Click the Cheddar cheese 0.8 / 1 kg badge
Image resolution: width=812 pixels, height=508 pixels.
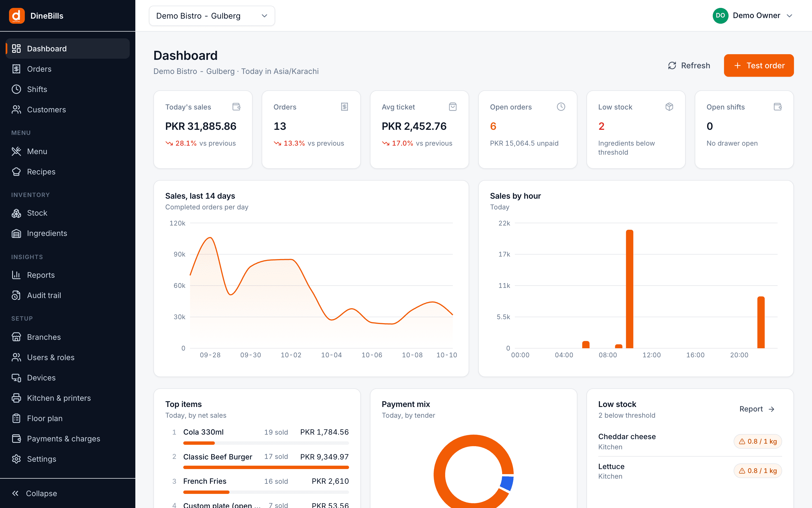(x=758, y=441)
